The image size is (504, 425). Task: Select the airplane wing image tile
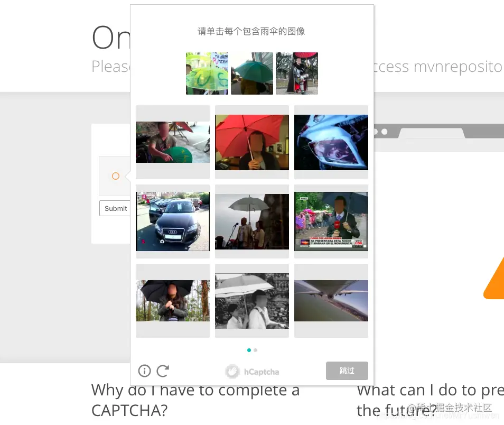pos(331,301)
